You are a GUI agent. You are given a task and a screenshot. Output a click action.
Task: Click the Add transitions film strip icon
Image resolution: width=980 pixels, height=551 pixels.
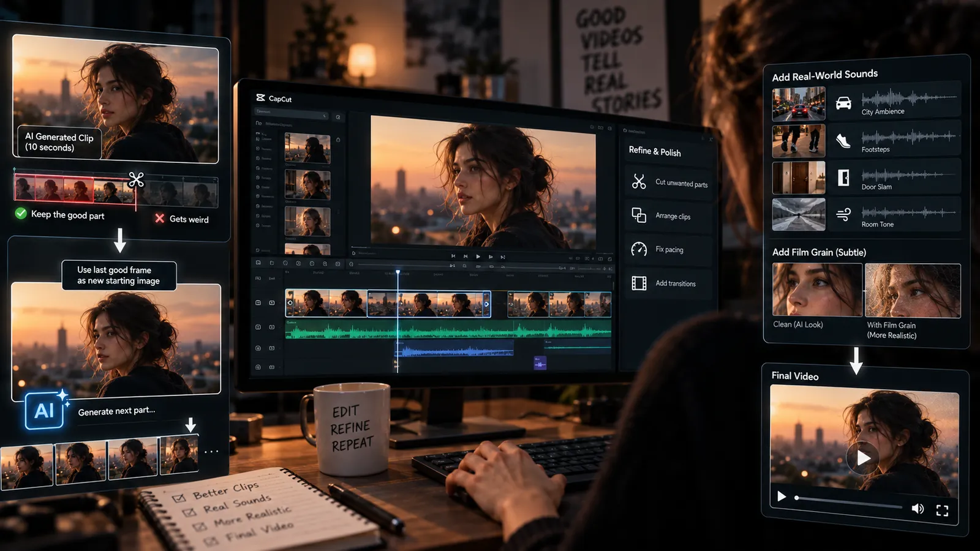(639, 283)
